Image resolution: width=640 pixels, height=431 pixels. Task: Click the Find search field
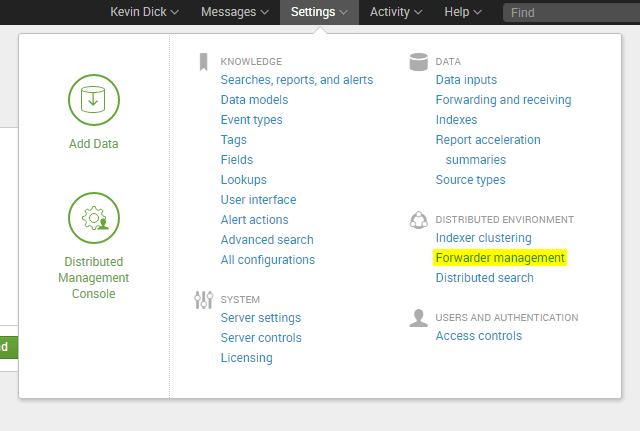point(571,13)
